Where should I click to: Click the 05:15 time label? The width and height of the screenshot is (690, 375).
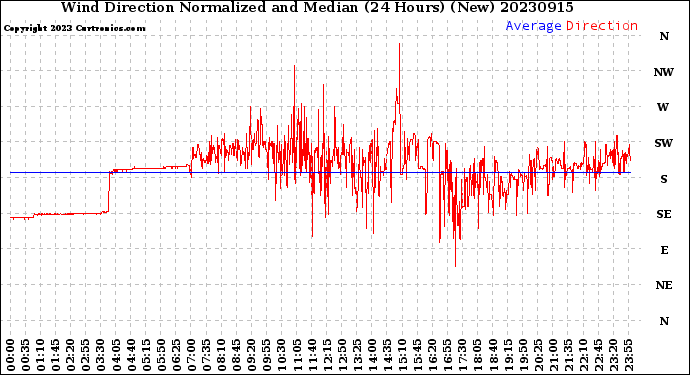pos(146,355)
